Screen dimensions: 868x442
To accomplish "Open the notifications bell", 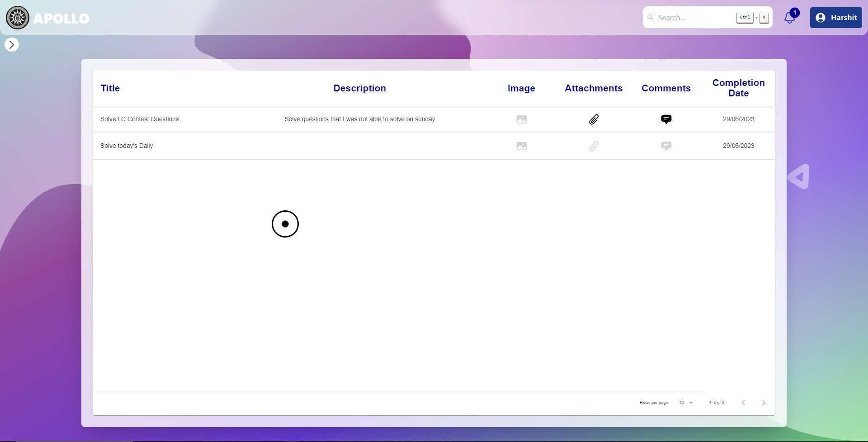I will click(x=789, y=18).
